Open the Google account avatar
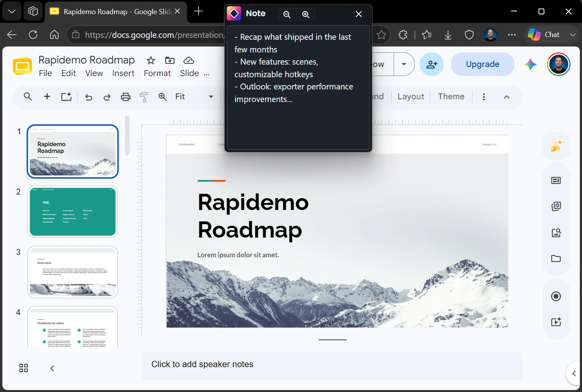Screen dimensions: 582x392 click(559, 64)
